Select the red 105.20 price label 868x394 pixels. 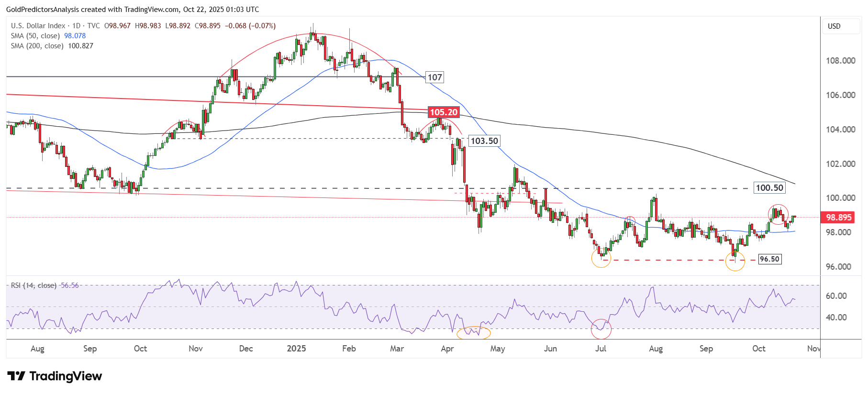tap(444, 112)
